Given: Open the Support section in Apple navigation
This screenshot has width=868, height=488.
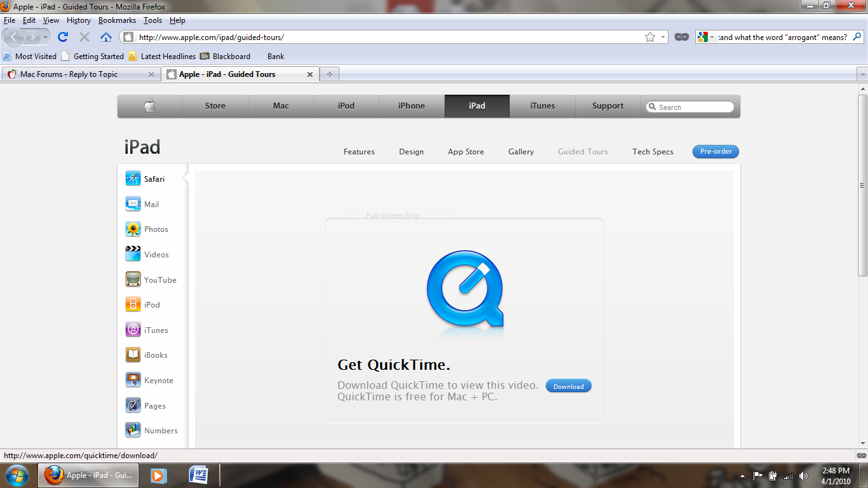Looking at the screenshot, I should (608, 106).
